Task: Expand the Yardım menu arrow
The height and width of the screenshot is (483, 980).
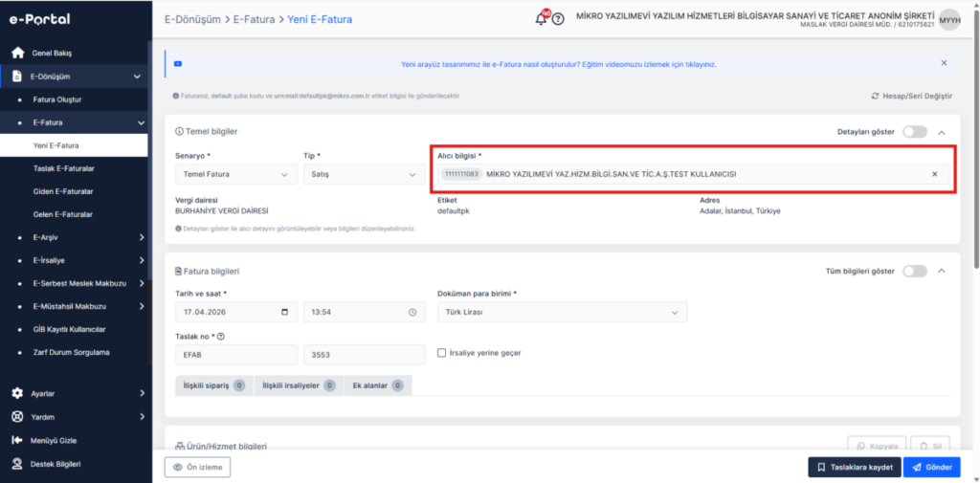Action: tap(142, 417)
